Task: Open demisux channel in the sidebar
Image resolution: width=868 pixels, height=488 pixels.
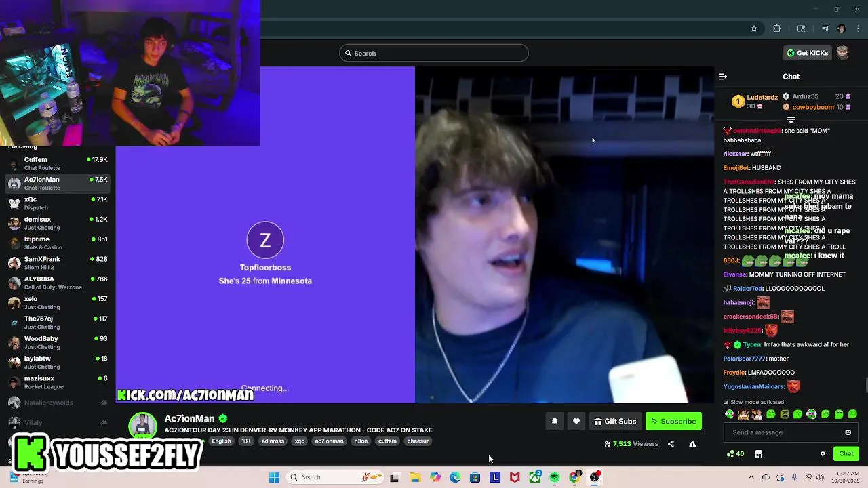Action: point(58,223)
